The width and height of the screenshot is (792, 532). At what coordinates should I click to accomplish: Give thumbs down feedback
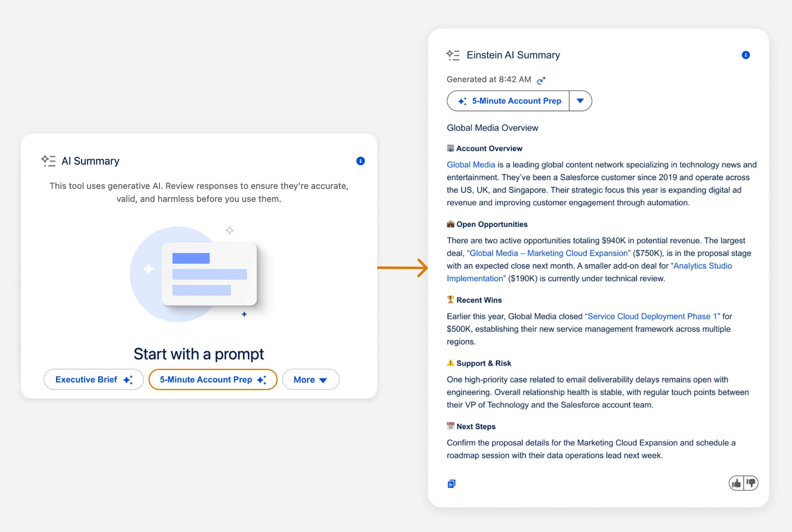(751, 483)
